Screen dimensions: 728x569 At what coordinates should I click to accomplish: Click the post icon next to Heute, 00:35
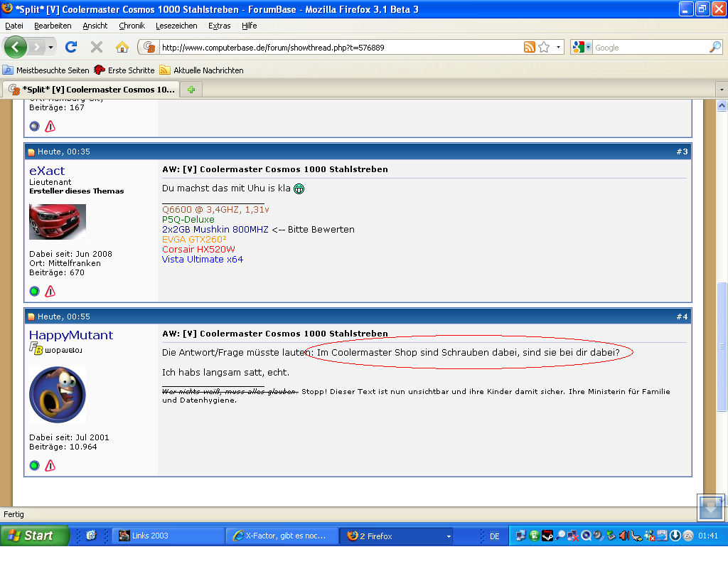point(31,152)
